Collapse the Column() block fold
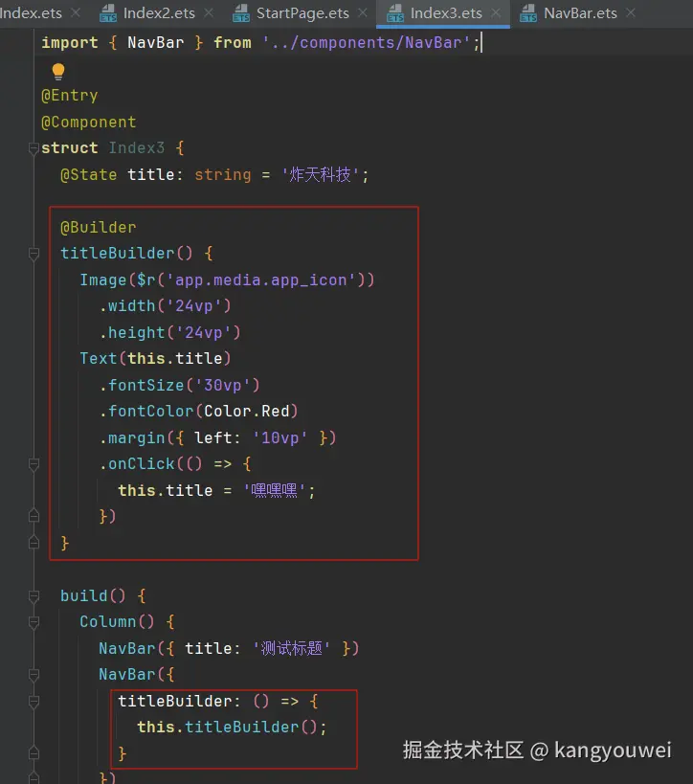This screenshot has width=693, height=784. (34, 622)
